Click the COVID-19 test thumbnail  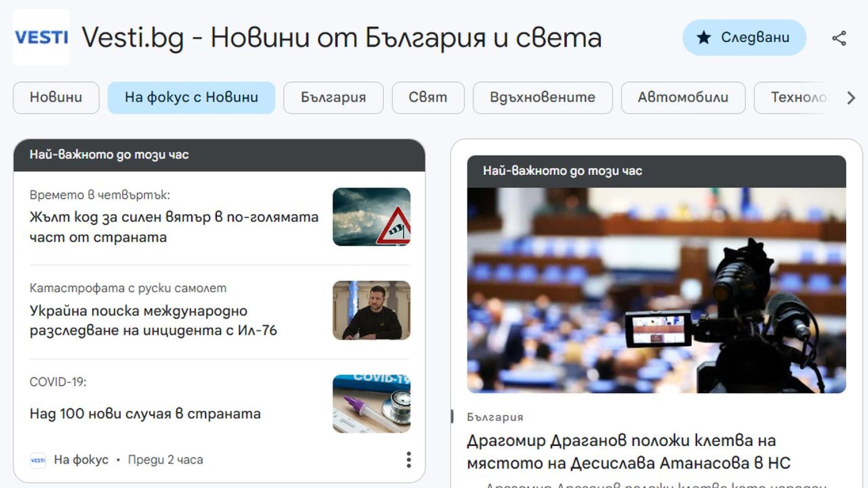(x=372, y=404)
